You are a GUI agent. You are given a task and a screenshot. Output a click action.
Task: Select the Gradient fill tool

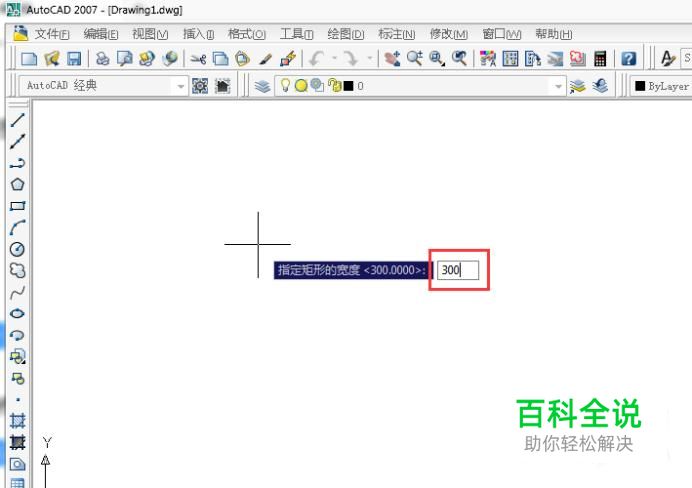point(18,442)
